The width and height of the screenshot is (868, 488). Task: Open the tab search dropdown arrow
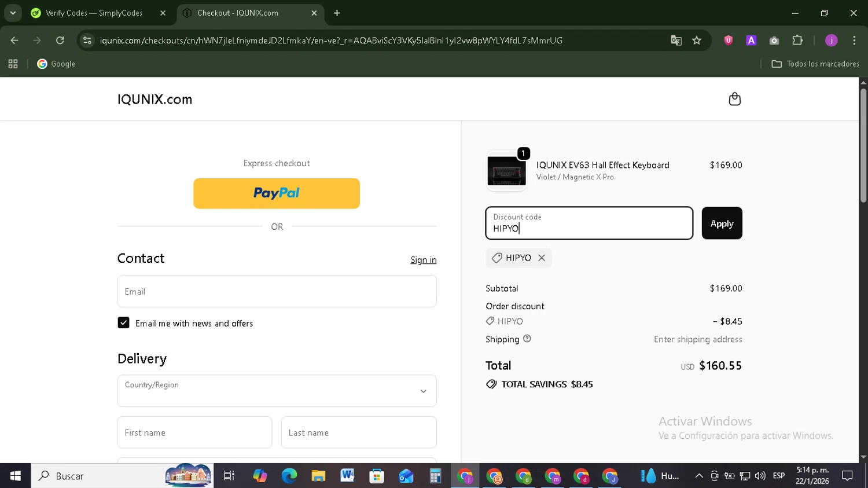pos(13,13)
